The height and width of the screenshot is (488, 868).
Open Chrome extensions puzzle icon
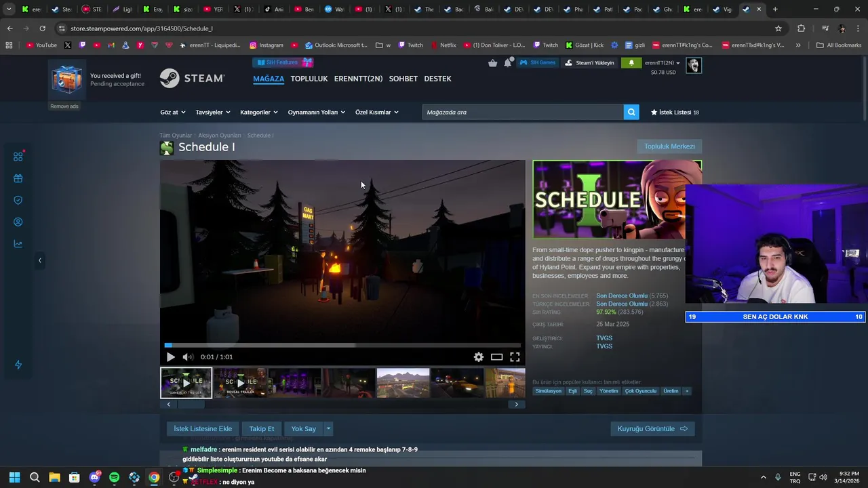(x=802, y=28)
